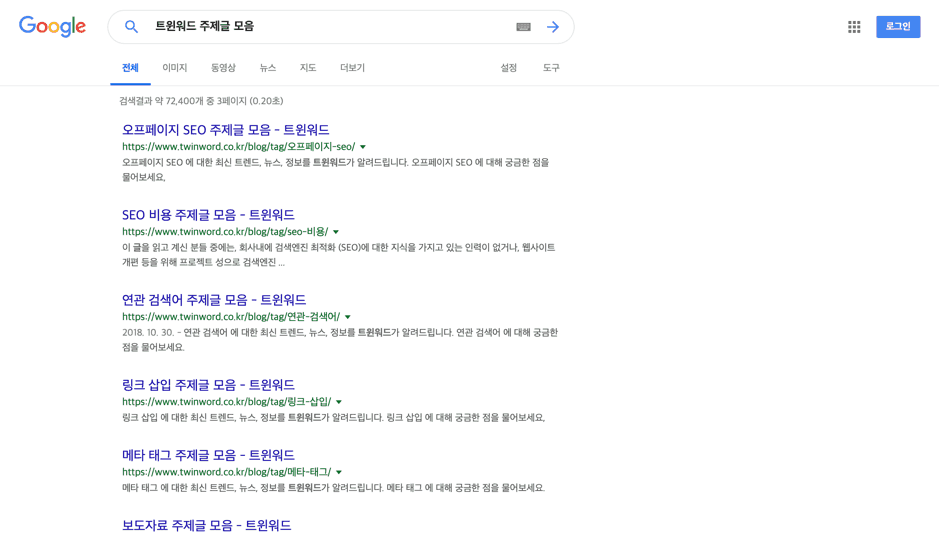Expand dropdown arrow next to 링크-삽입 URL

coord(339,402)
